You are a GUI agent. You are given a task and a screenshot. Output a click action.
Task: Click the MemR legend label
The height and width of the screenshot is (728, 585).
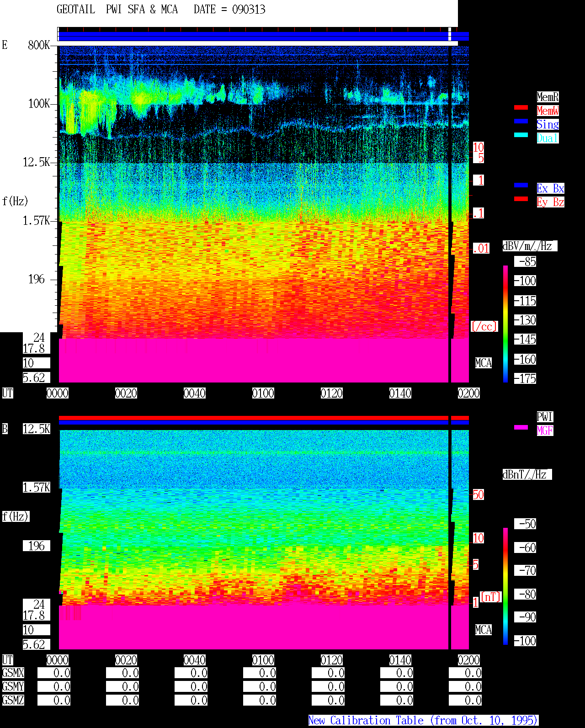(548, 97)
